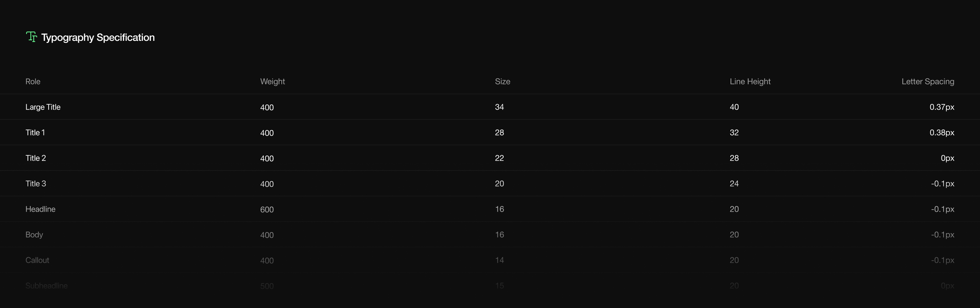Click the Large Title size value 34
Screen dimensions: 980x308
pyautogui.click(x=499, y=107)
